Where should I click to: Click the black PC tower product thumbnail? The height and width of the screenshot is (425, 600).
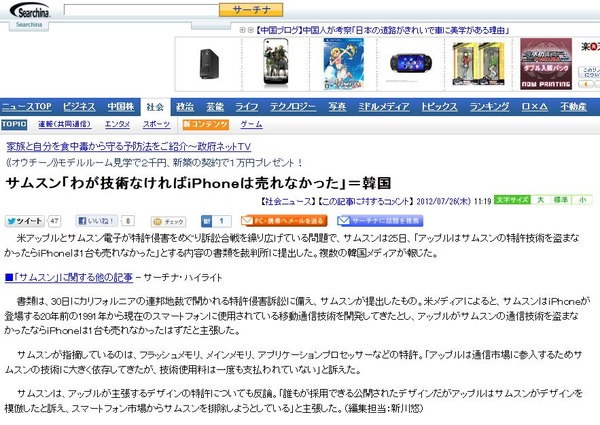click(209, 64)
